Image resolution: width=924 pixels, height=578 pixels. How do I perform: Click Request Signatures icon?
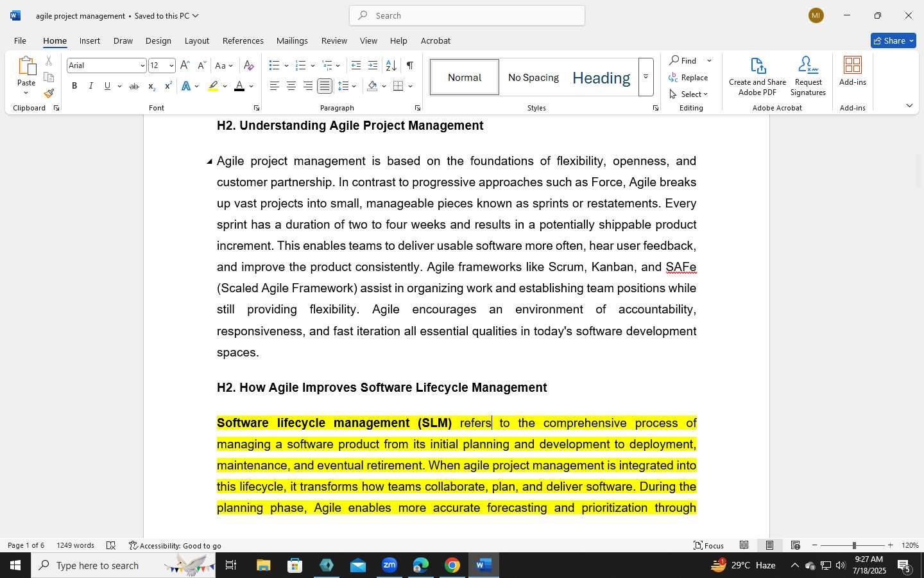pyautogui.click(x=808, y=77)
